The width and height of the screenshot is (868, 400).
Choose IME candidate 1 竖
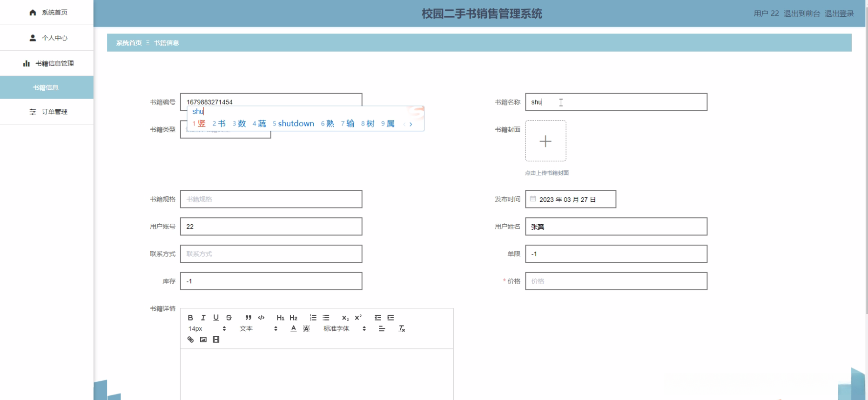[x=199, y=124]
